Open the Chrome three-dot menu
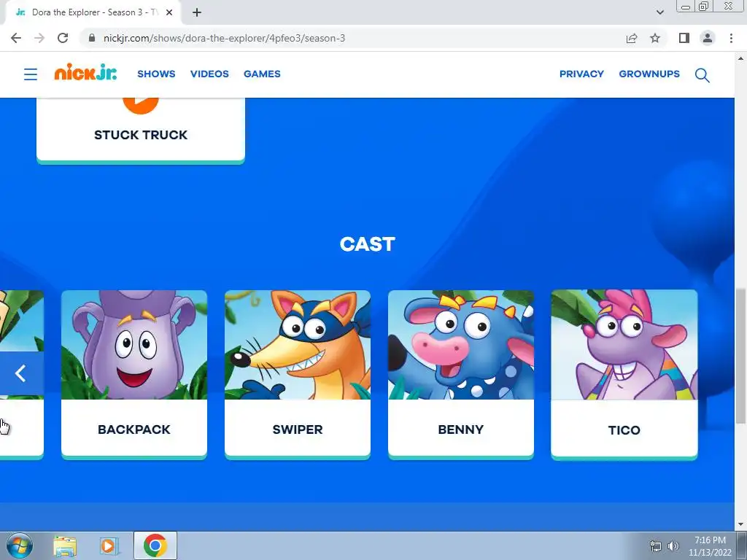747x560 pixels. coord(731,38)
